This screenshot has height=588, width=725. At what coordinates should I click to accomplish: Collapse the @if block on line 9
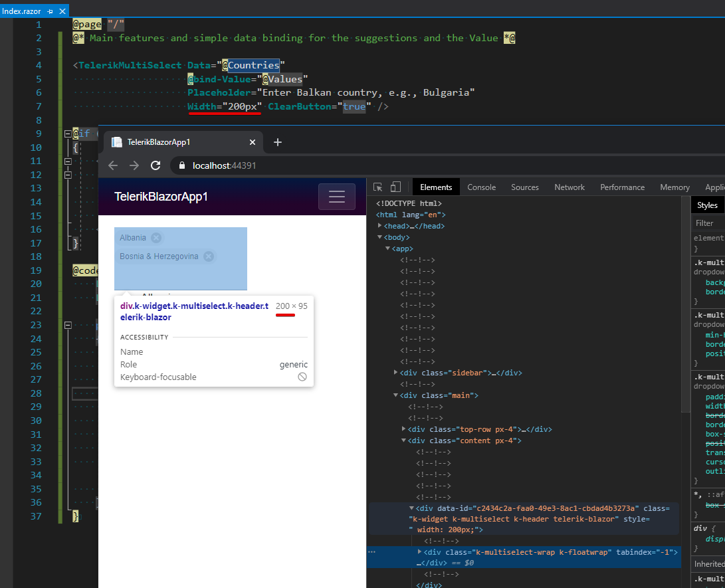pyautogui.click(x=67, y=134)
